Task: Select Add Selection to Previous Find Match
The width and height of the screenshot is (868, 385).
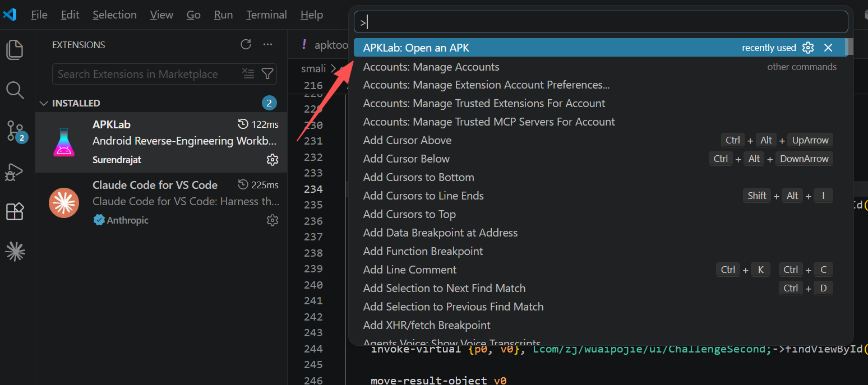Action: (x=599, y=307)
